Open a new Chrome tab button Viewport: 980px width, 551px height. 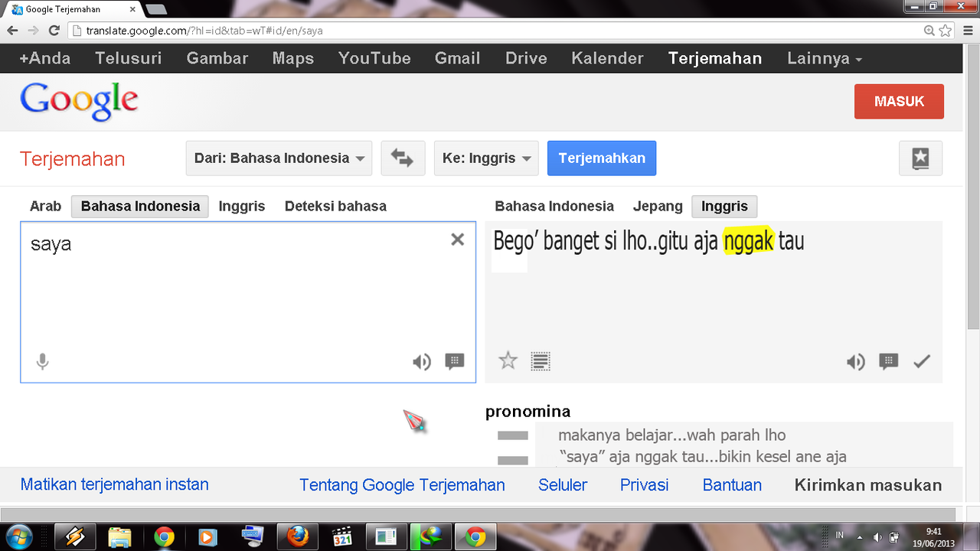(x=156, y=9)
